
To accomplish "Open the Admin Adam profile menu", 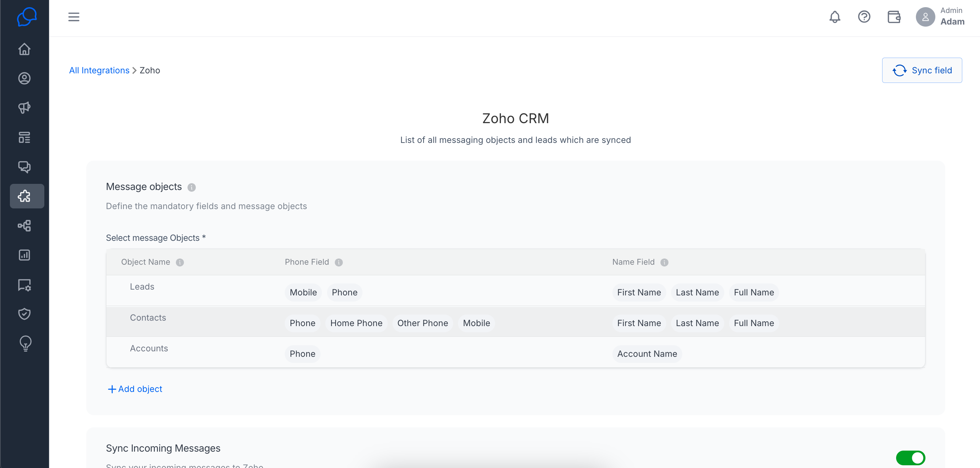I will coord(940,17).
